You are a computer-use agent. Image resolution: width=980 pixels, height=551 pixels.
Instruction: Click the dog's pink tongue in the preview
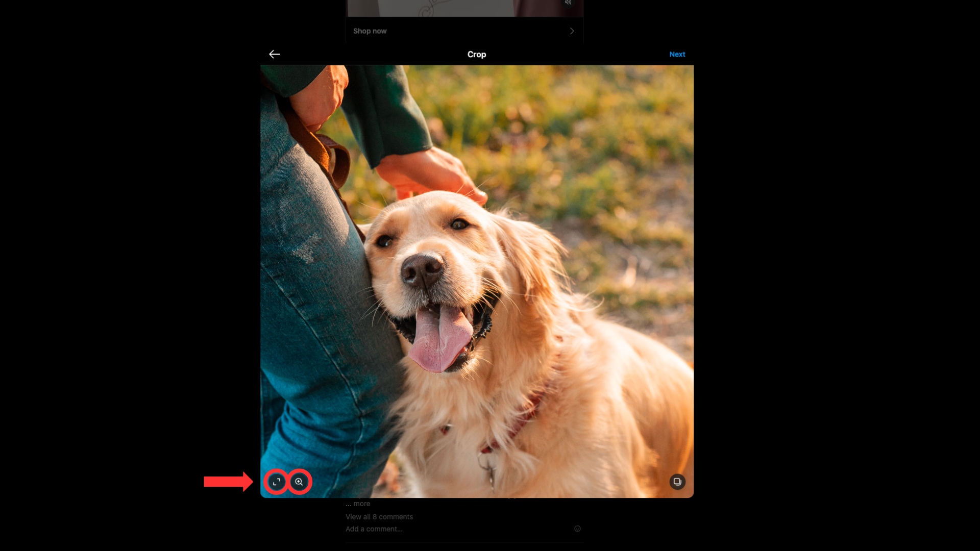440,339
